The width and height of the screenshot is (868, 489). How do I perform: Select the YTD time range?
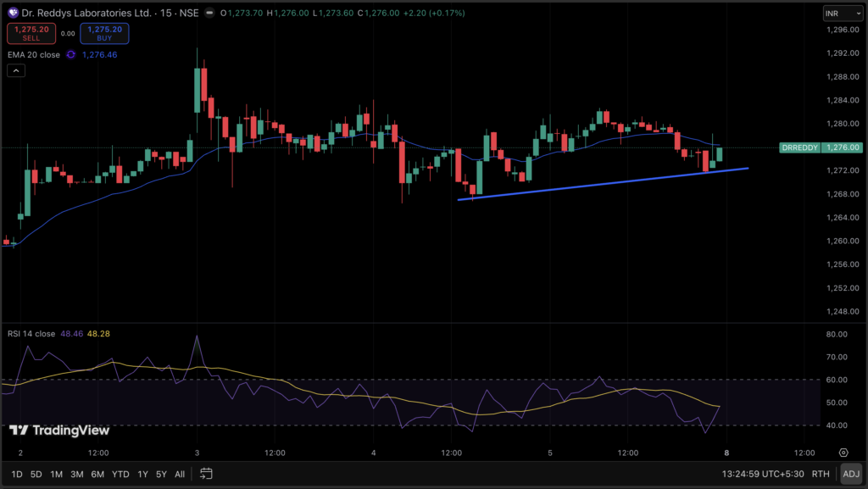[x=120, y=474]
